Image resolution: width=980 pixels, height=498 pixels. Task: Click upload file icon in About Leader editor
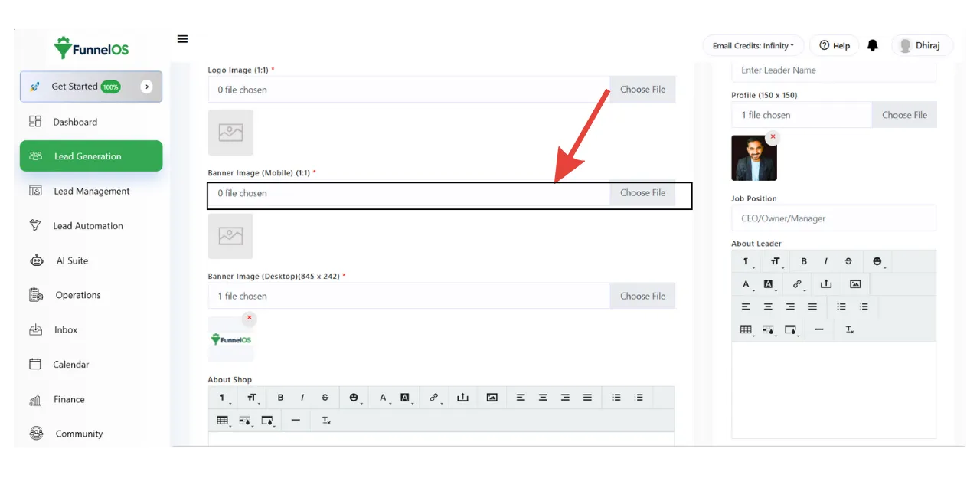tap(825, 284)
